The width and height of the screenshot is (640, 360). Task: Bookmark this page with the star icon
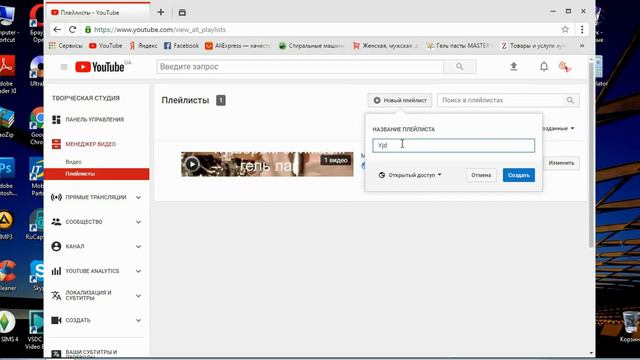(565, 29)
